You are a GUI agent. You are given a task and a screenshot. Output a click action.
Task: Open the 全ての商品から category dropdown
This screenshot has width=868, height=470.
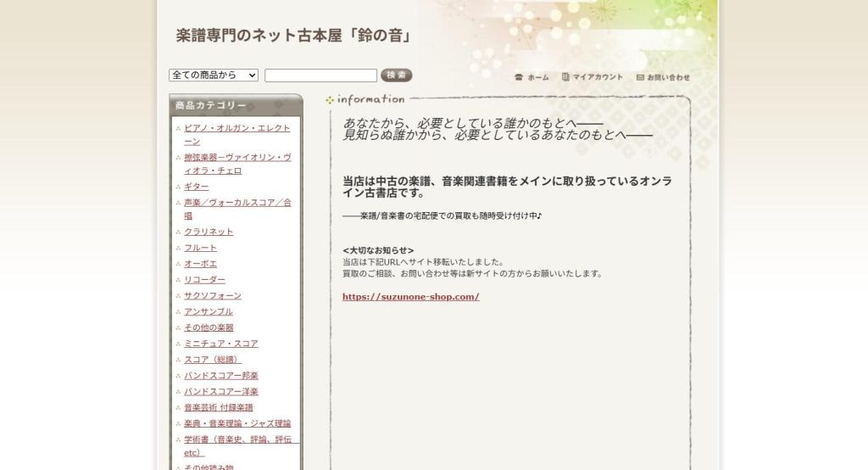[x=214, y=75]
